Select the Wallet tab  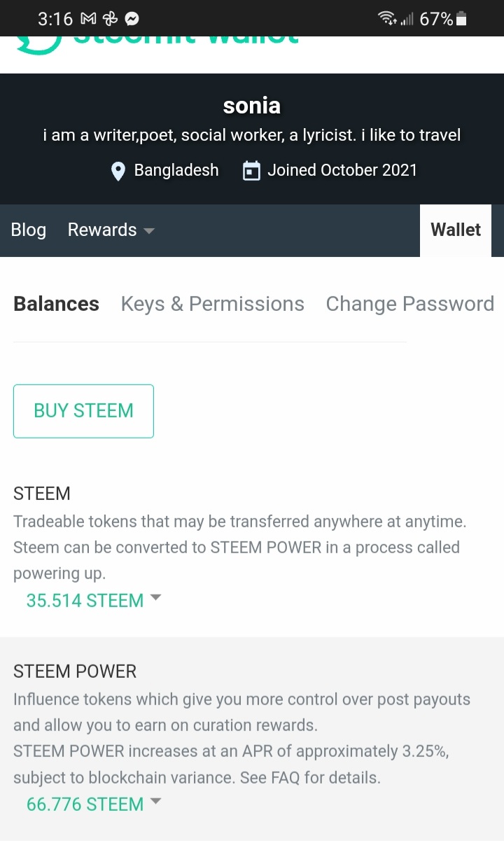pos(456,230)
